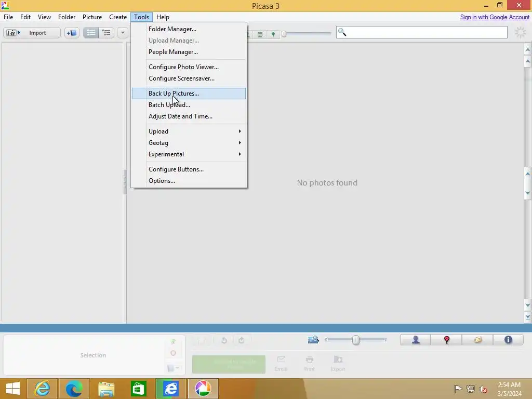Click the Import button

point(32,33)
